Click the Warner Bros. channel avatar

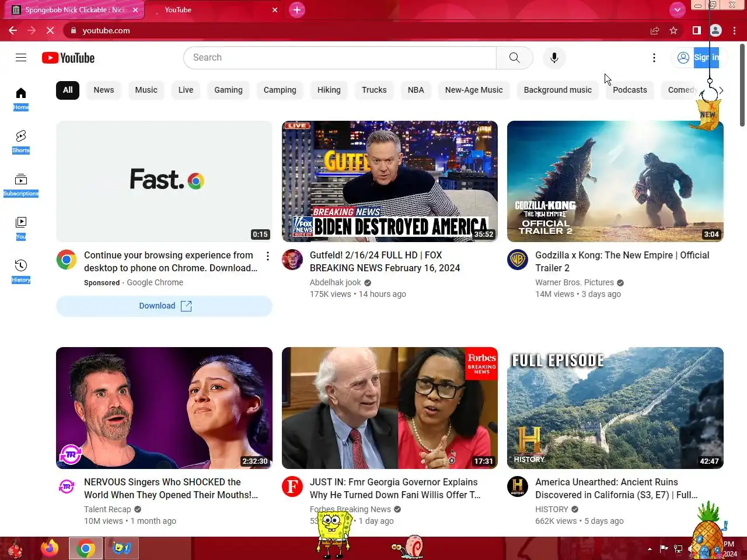[518, 260]
